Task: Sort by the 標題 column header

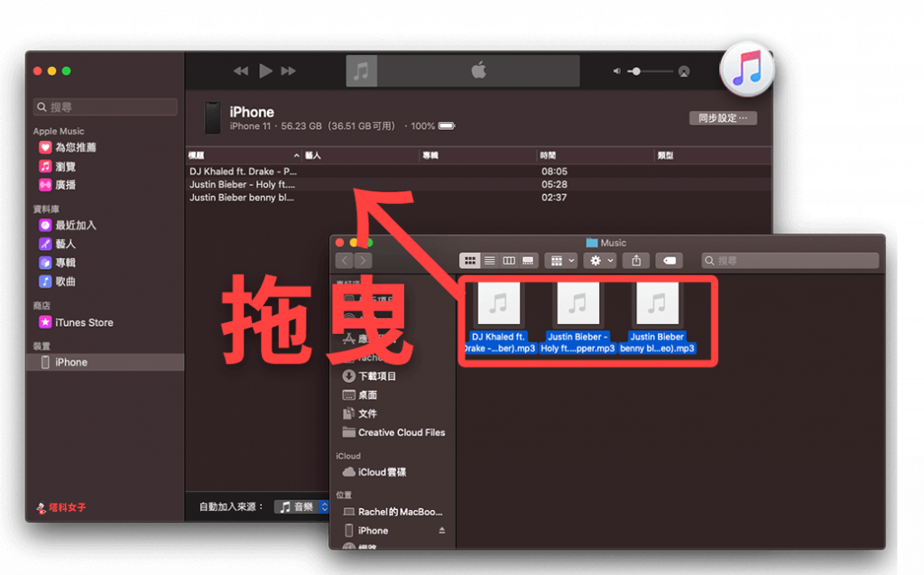Action: click(244, 155)
